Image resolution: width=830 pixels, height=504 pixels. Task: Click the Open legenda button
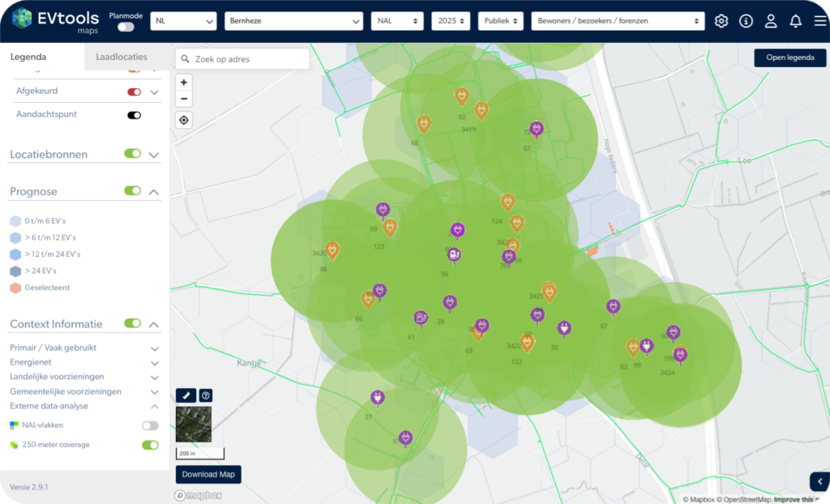[789, 58]
